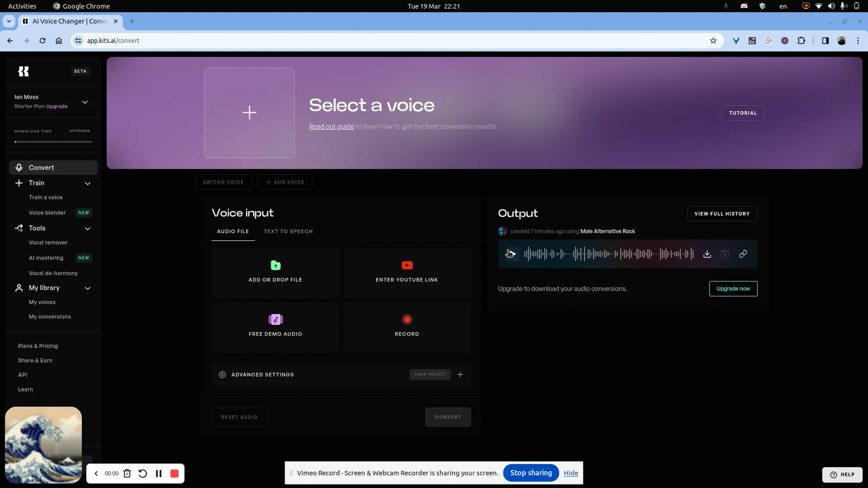Open the Read our guide link
This screenshot has height=488, width=868.
tap(331, 127)
